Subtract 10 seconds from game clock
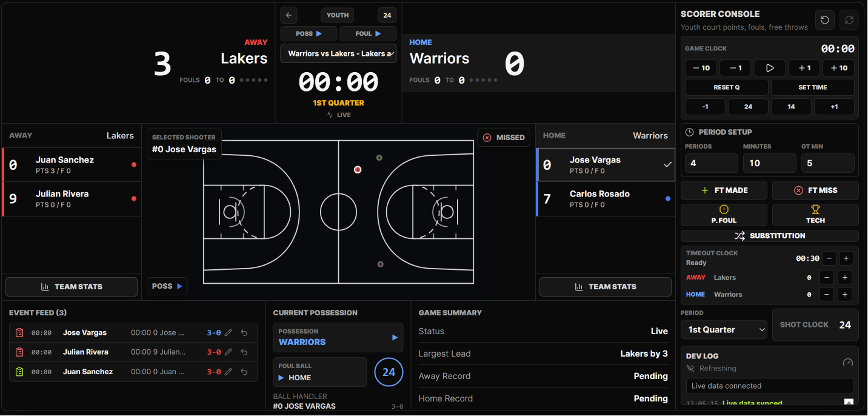Image resolution: width=868 pixels, height=416 pixels. [701, 68]
